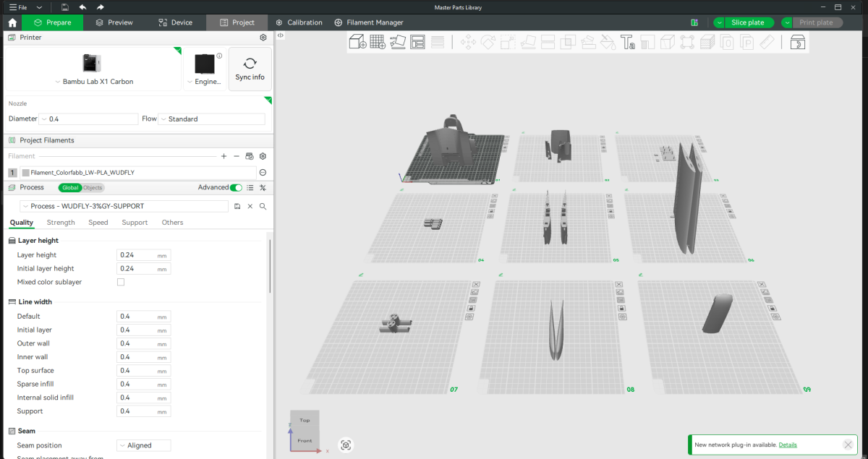Open the Engineering plate type dropdown
This screenshot has height=459, width=868.
click(204, 82)
